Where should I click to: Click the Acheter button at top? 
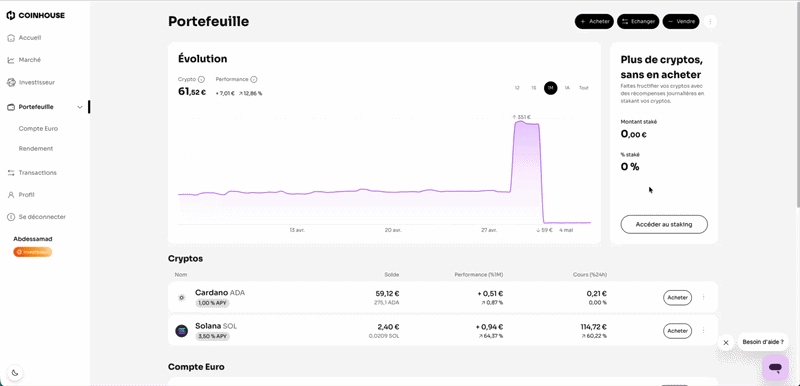point(594,21)
